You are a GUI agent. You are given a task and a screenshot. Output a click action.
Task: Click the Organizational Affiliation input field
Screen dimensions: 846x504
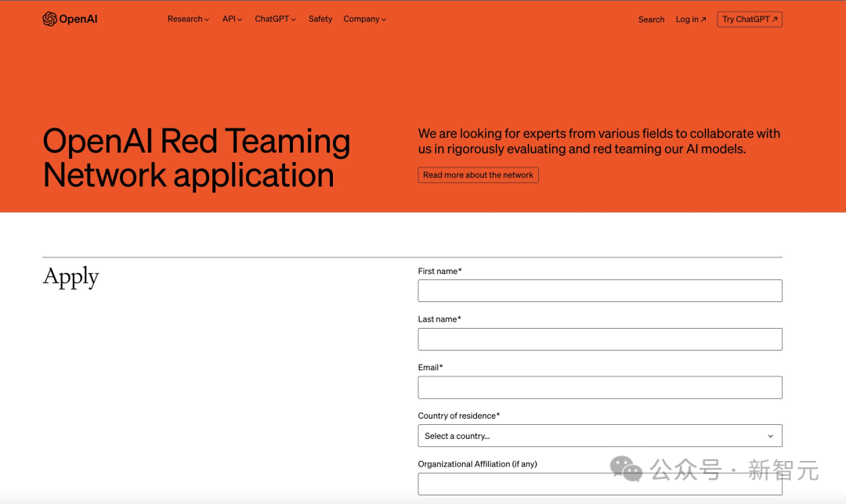(599, 484)
